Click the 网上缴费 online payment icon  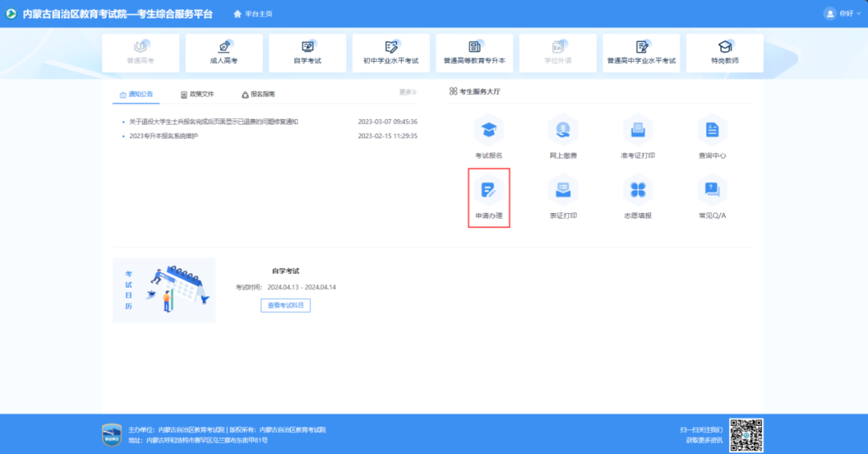coord(563,129)
